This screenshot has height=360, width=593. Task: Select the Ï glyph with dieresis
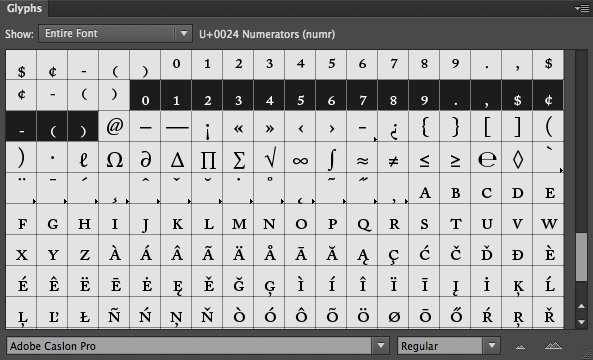393,281
